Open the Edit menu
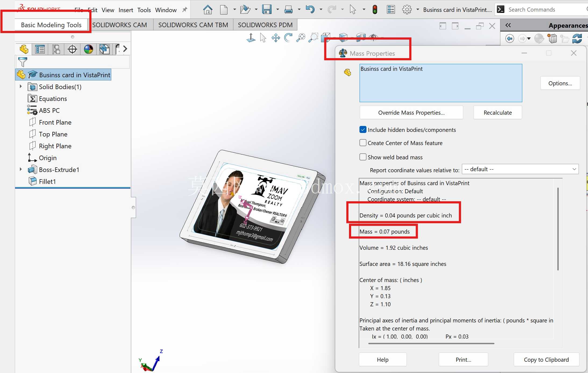The height and width of the screenshot is (373, 588). coord(93,10)
